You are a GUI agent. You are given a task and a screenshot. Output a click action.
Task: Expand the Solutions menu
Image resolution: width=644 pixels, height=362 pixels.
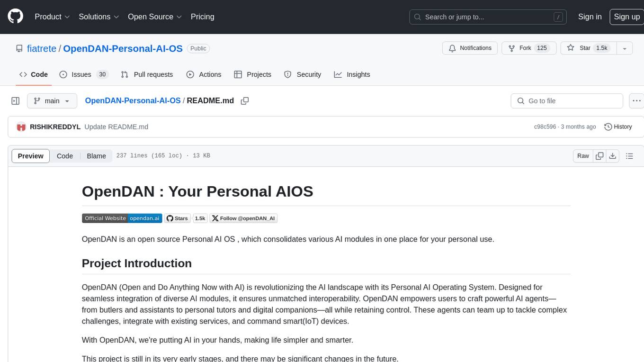point(99,17)
